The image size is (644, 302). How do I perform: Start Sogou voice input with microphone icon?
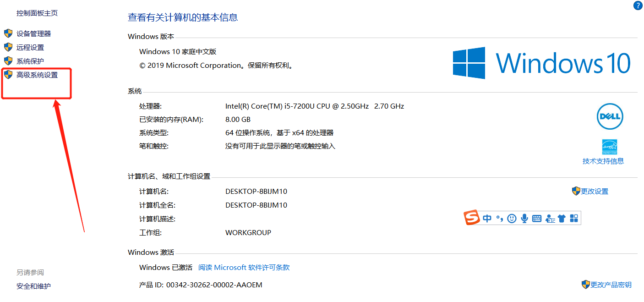click(x=524, y=218)
